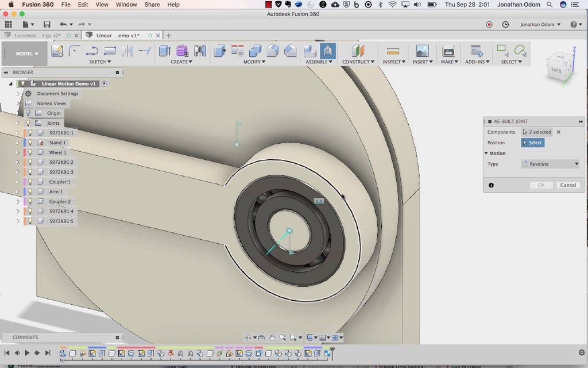Open the Window menu in menu bar
588x368 pixels.
[x=126, y=5]
